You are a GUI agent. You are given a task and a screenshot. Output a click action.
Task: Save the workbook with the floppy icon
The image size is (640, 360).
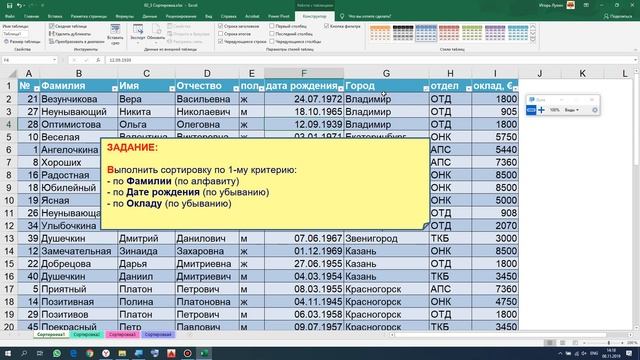9,5
